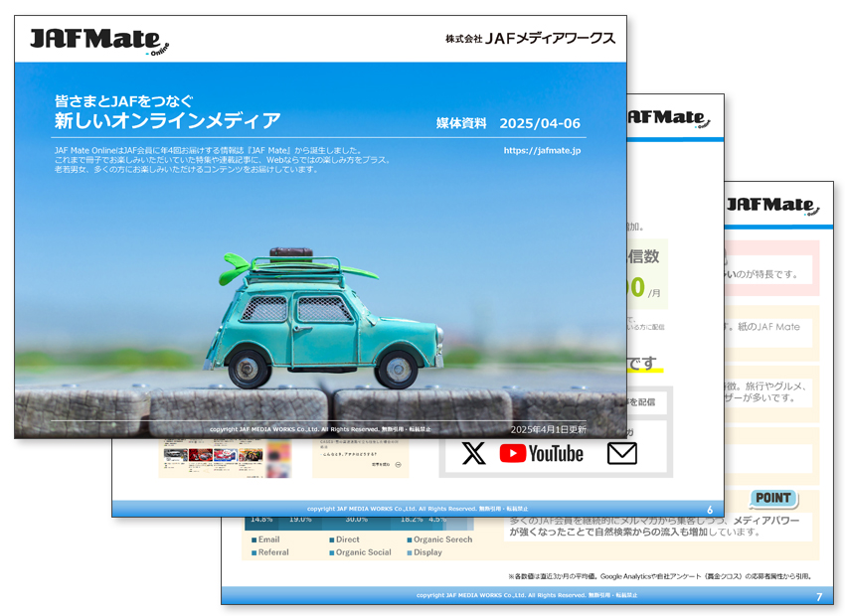Click the JAF Mate Online logo on front slide
This screenshot has height=616, width=845.
click(99, 42)
